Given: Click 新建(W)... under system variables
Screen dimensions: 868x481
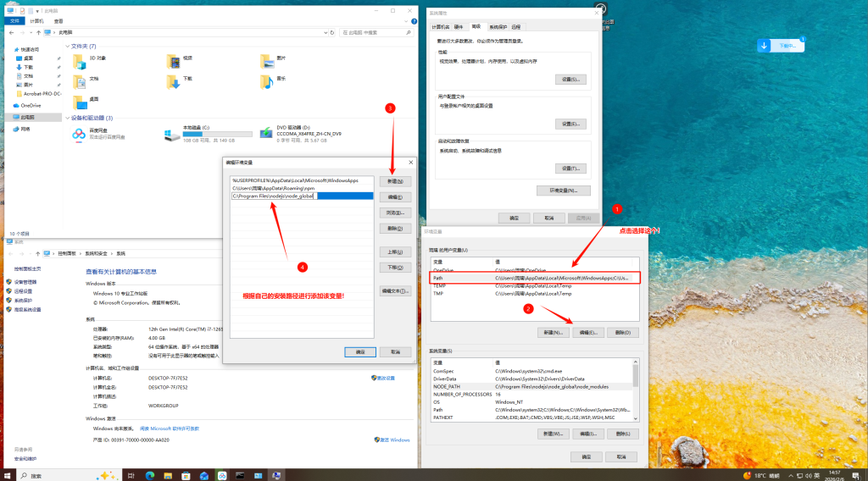Looking at the screenshot, I should coord(553,434).
